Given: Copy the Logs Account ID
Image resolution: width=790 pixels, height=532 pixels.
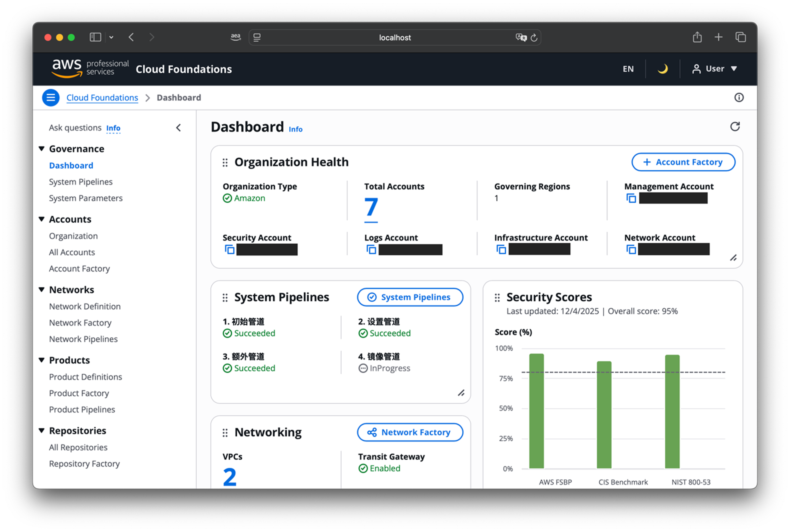Looking at the screenshot, I should click(371, 250).
